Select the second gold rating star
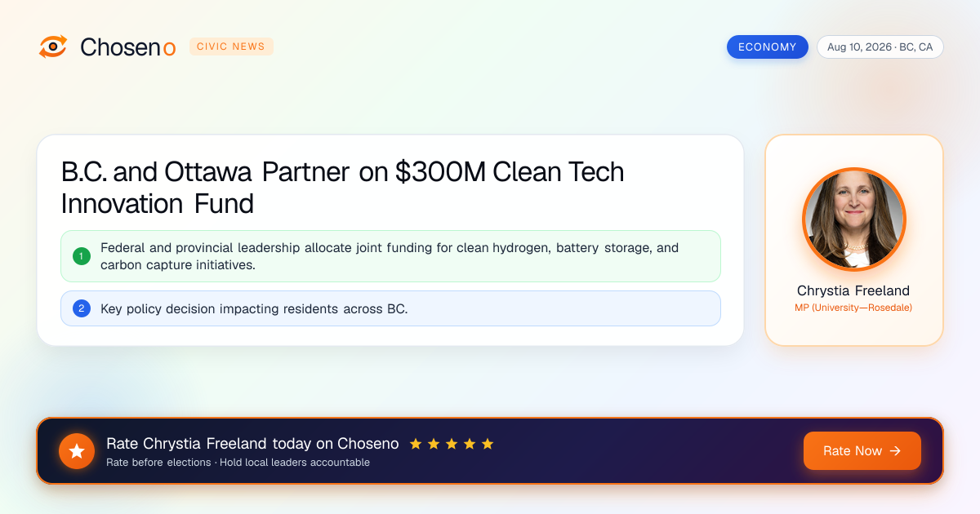The height and width of the screenshot is (514, 980). (434, 444)
